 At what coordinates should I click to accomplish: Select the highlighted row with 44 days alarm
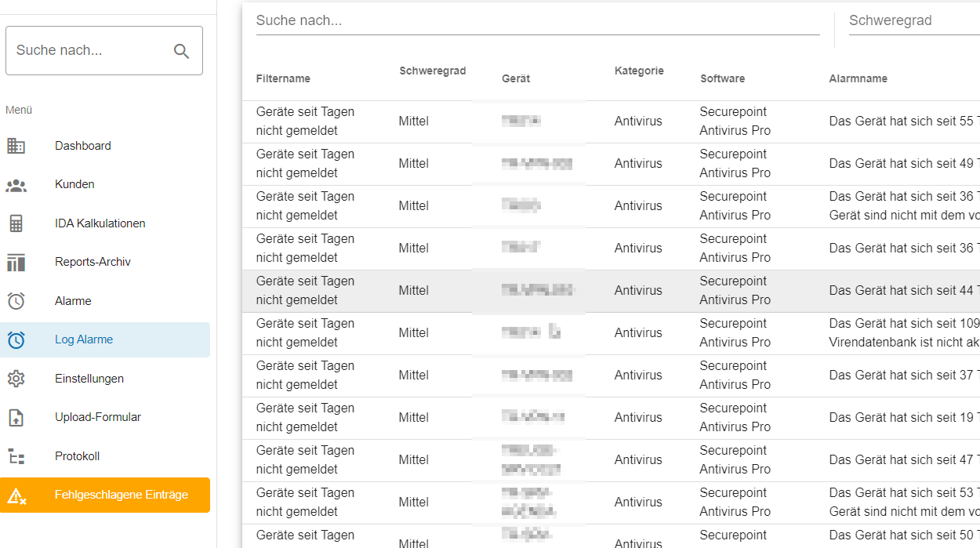(611, 291)
